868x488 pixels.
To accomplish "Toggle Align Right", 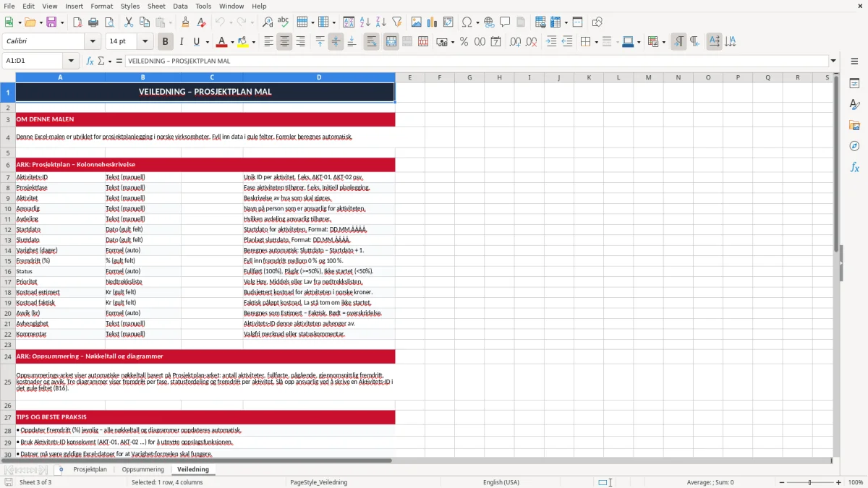I will coord(300,42).
